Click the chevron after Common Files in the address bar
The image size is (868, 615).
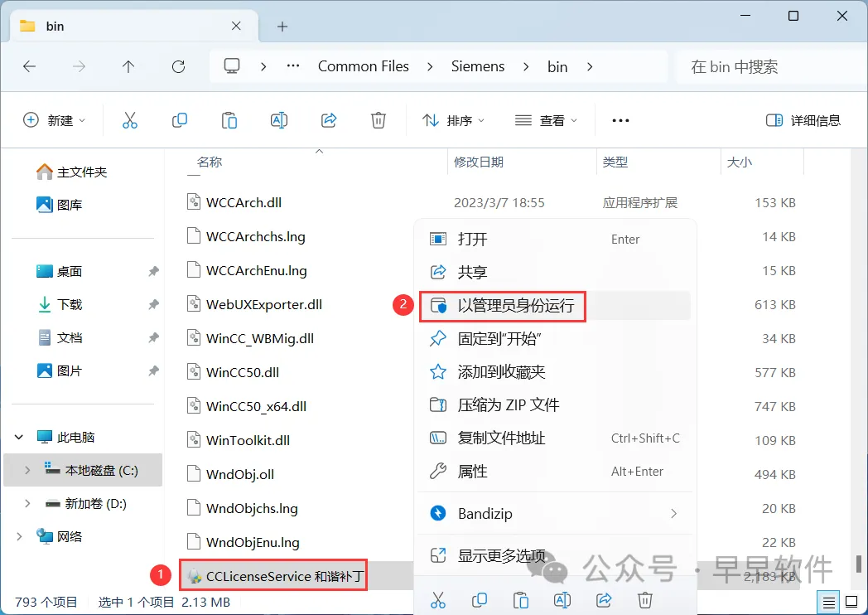(x=430, y=67)
